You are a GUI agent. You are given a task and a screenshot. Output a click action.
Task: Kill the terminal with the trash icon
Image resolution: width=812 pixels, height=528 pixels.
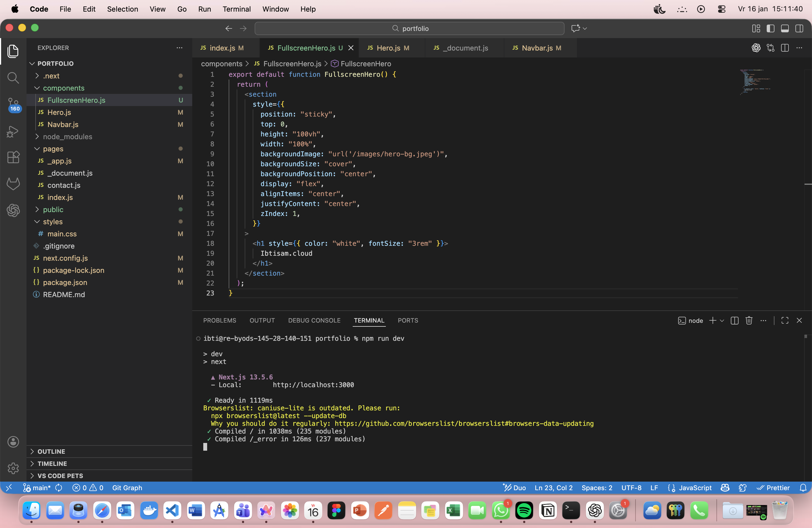point(749,321)
